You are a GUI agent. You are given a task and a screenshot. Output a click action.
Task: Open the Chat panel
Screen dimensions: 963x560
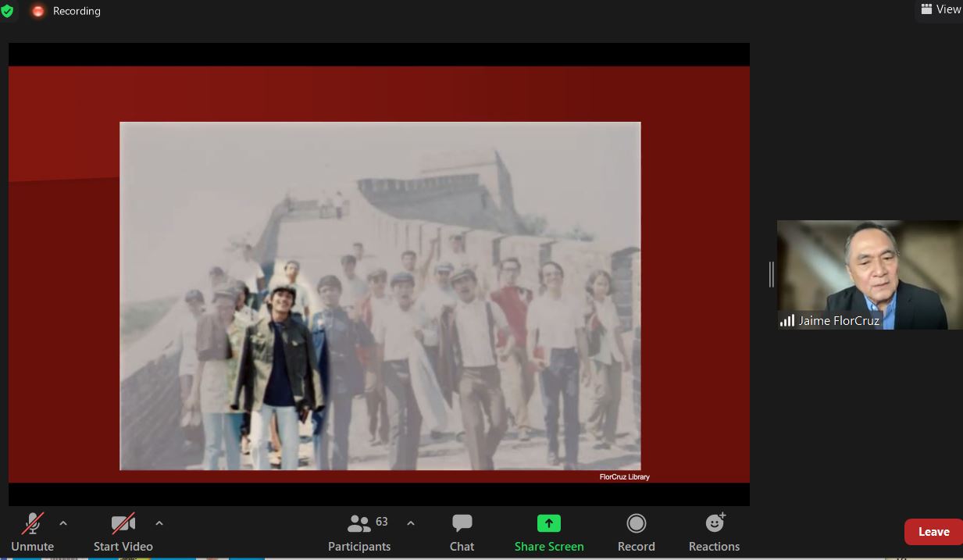[462, 533]
